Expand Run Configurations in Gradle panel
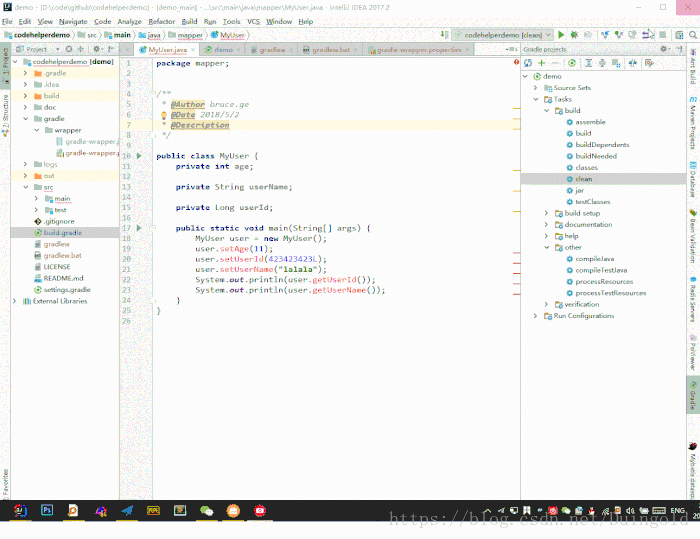 point(536,316)
